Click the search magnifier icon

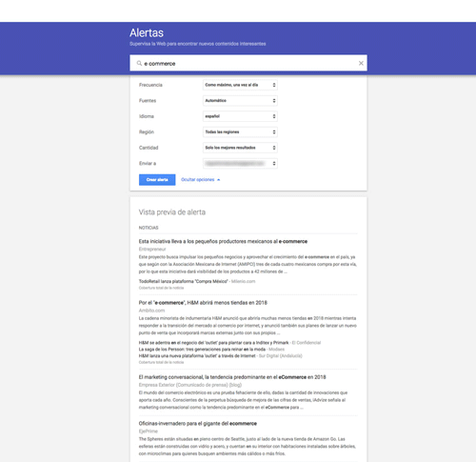point(139,63)
